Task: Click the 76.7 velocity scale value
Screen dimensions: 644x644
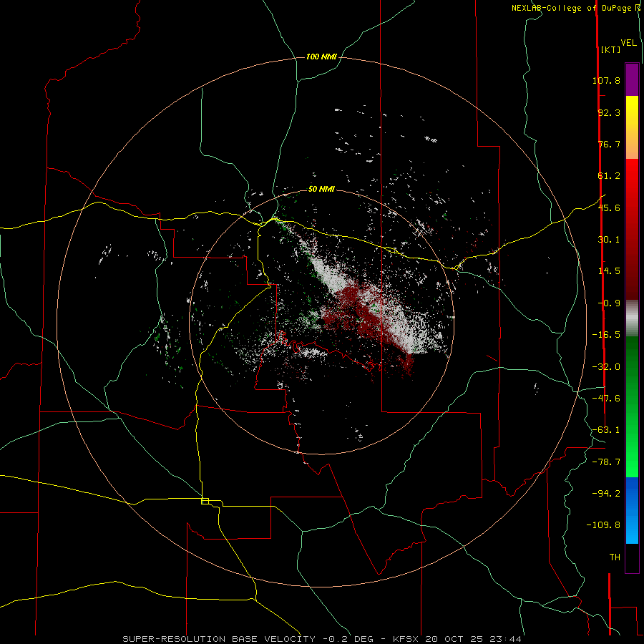Action: [x=609, y=144]
